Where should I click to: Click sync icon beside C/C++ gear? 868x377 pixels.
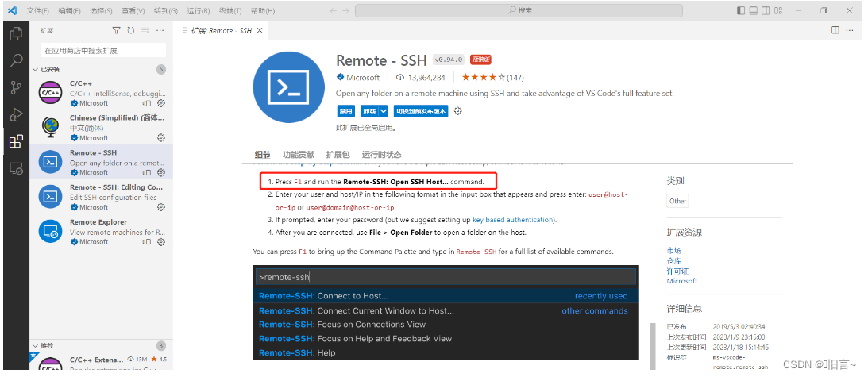tap(147, 103)
